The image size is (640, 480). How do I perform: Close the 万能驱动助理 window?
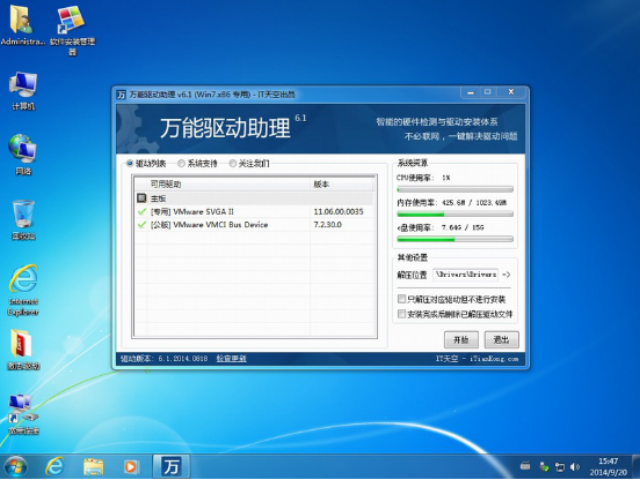tap(511, 92)
